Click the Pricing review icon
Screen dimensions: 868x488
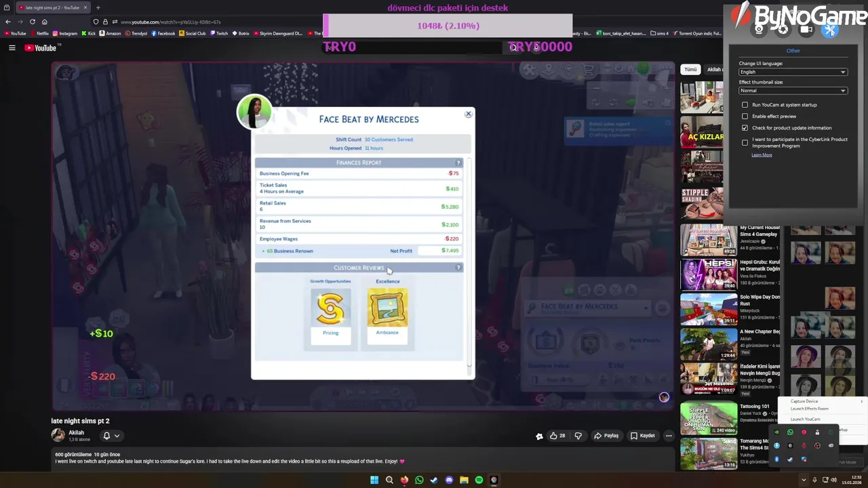click(330, 308)
